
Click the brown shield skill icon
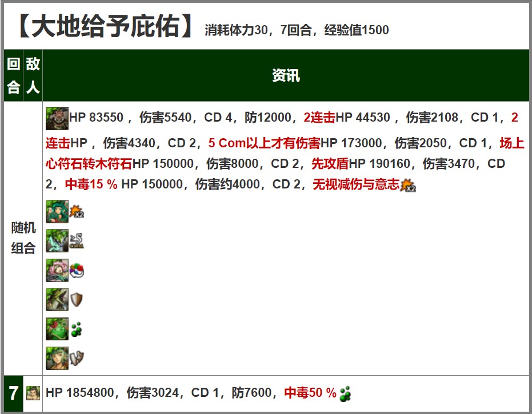[77, 300]
